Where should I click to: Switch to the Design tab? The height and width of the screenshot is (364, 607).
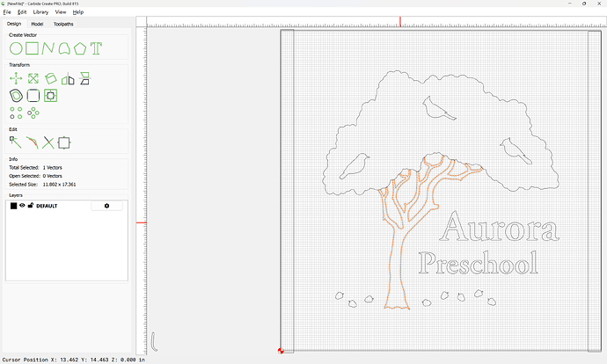click(14, 24)
